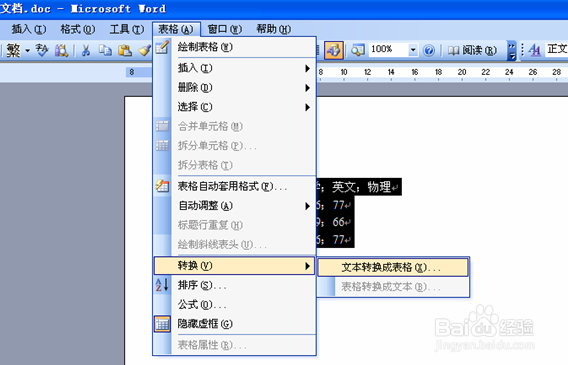The image size is (568, 365).
Task: Click the grayed 表格转换成文本(B) entry
Action: [x=393, y=287]
